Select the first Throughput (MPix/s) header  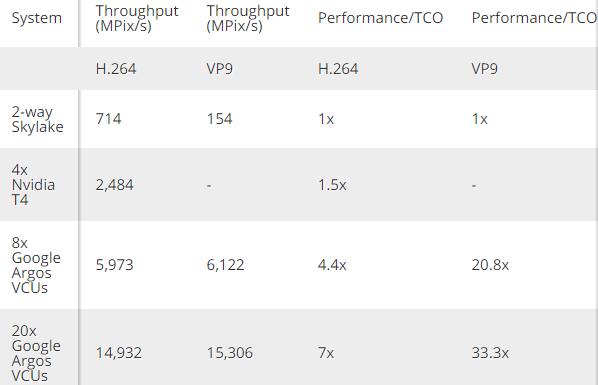tap(137, 18)
